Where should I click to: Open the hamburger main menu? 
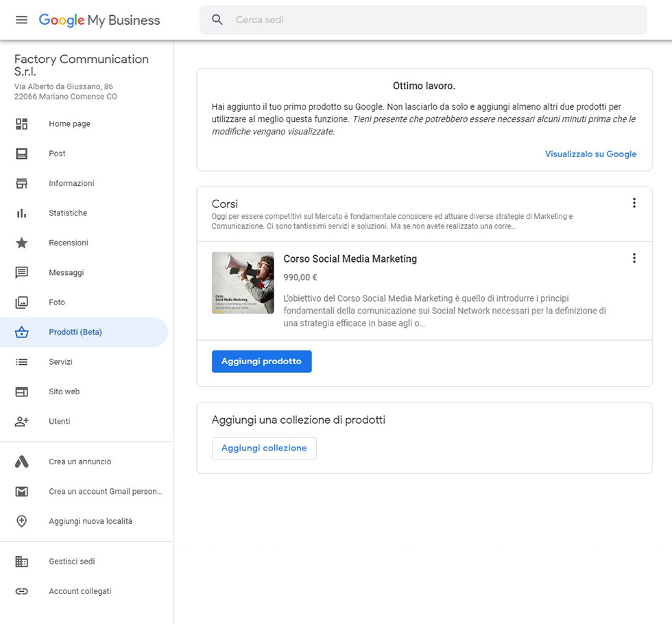click(x=21, y=20)
